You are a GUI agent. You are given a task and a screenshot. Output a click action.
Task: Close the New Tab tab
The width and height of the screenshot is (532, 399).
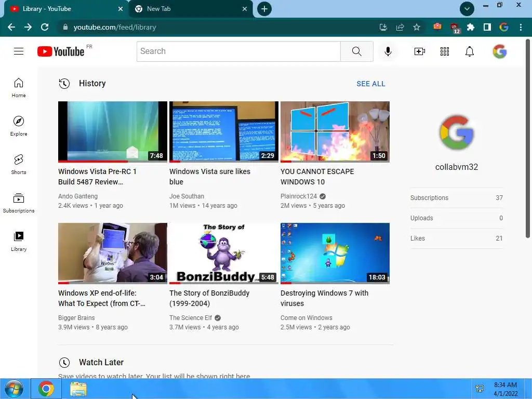(x=245, y=9)
